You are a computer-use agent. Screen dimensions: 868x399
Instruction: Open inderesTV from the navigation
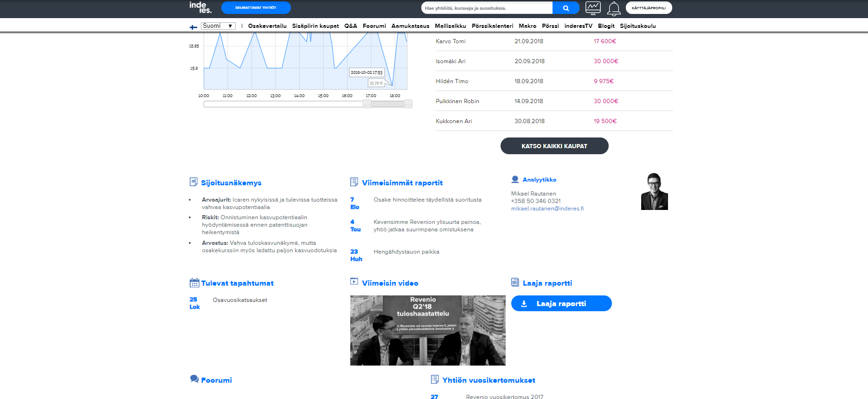click(x=578, y=26)
